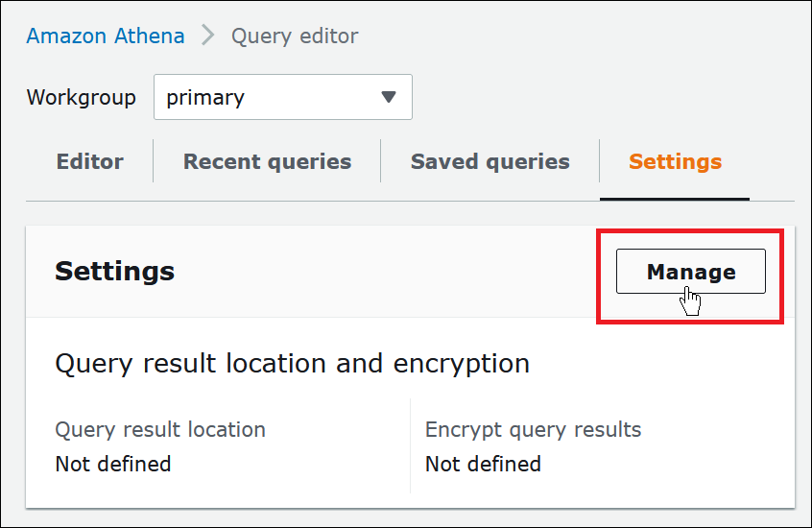
Task: Select the 'primary' text in the Workgroup box
Action: pos(205,97)
